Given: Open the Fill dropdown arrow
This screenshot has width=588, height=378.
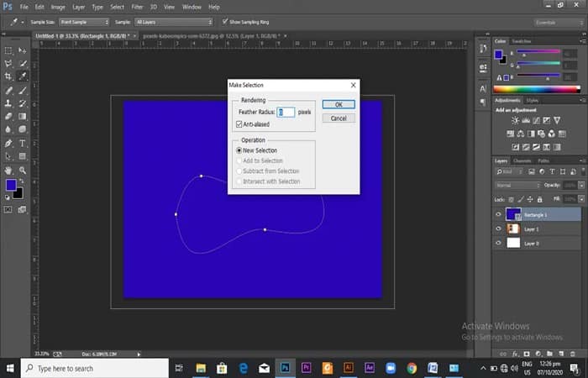Looking at the screenshot, I should click(581, 200).
